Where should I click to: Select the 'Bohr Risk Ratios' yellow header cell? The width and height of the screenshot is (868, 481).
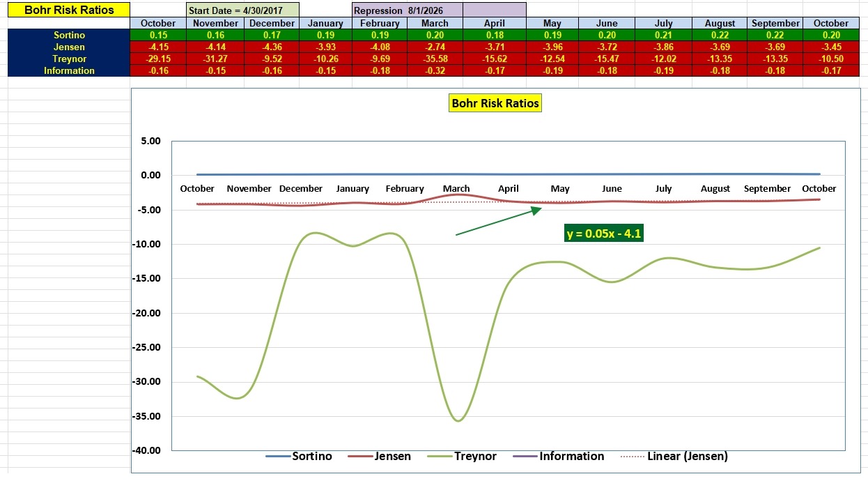tap(69, 10)
